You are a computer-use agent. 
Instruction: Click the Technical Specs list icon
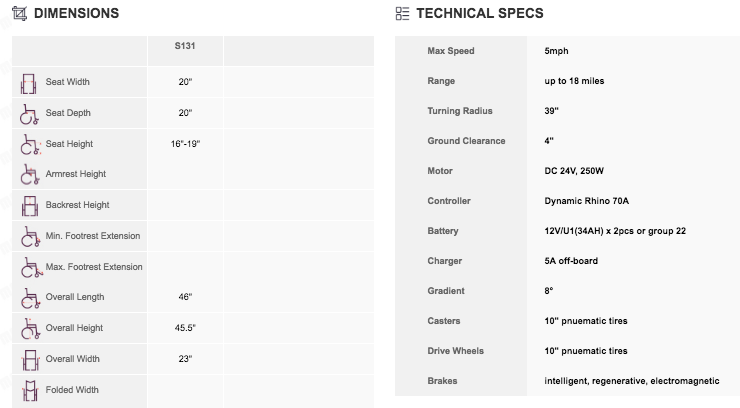pos(402,13)
